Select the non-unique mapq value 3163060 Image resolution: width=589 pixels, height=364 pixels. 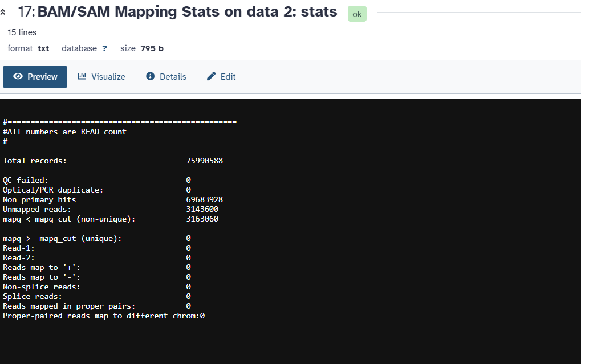(x=202, y=219)
